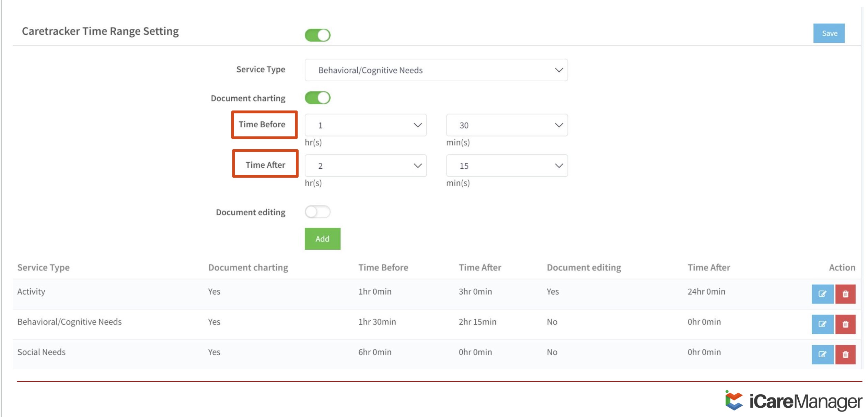Click the 24hr 0min value
The image size is (868, 417).
[x=706, y=291]
